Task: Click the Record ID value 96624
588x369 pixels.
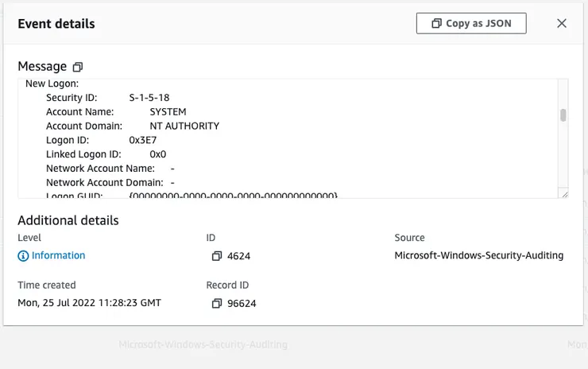Action: coord(242,303)
